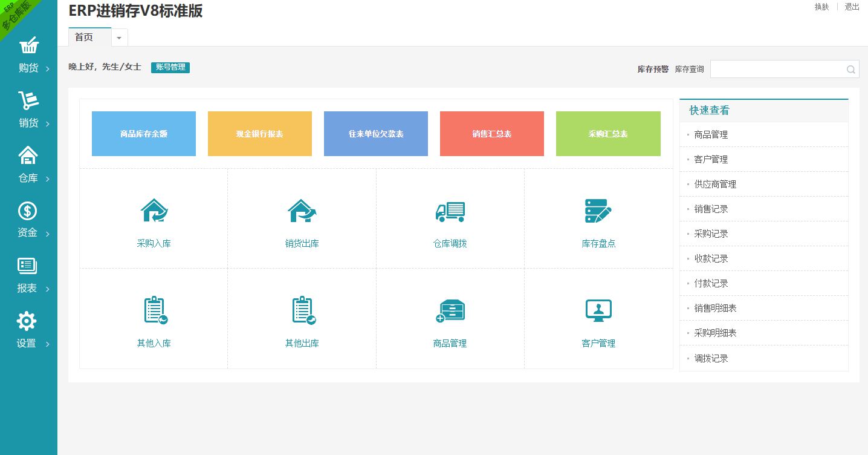Click the 其他入库 clipboard icon
Viewport: 868px width, 455px height.
155,310
